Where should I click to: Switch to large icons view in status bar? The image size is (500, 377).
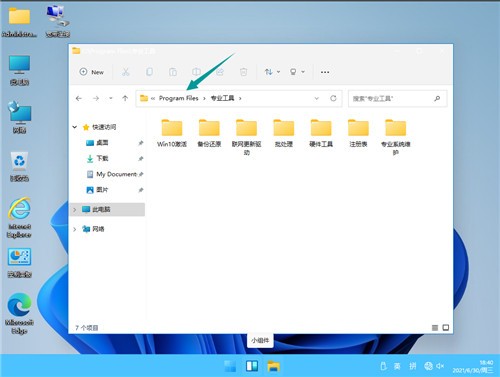point(446,328)
